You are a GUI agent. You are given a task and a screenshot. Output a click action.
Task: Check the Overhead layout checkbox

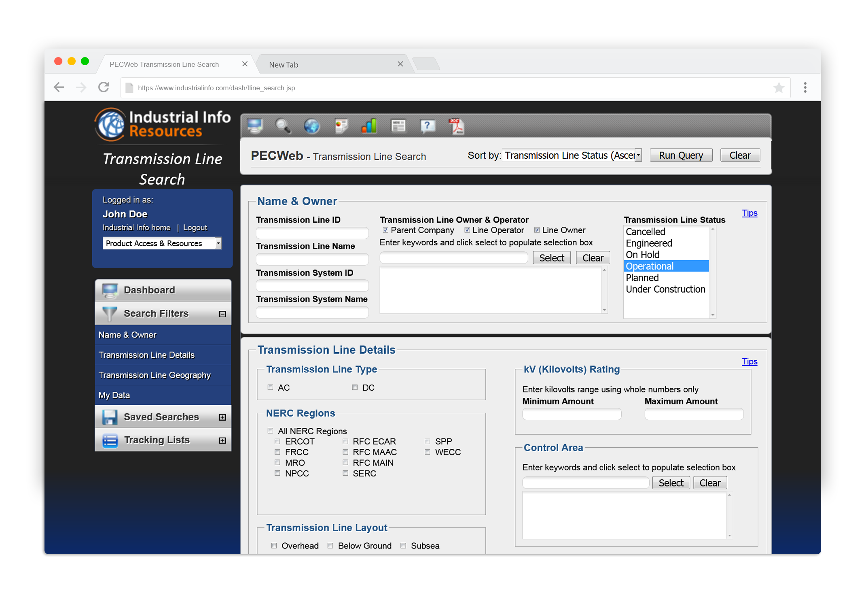[x=274, y=546]
